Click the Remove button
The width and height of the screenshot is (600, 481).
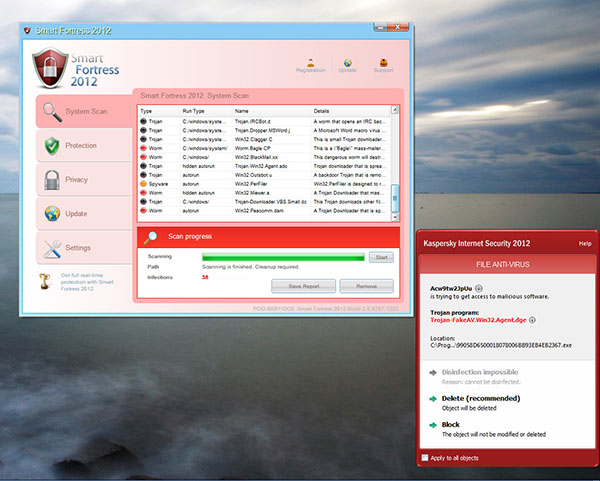(x=367, y=286)
